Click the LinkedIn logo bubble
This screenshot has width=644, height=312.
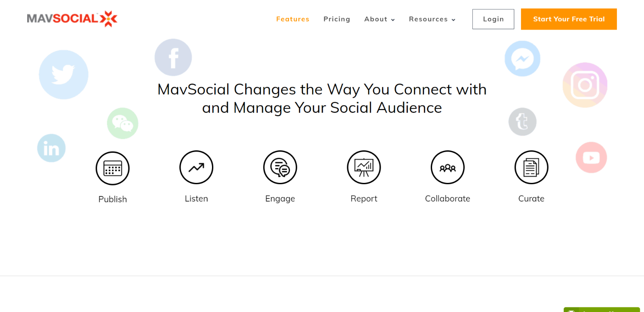coord(51,148)
